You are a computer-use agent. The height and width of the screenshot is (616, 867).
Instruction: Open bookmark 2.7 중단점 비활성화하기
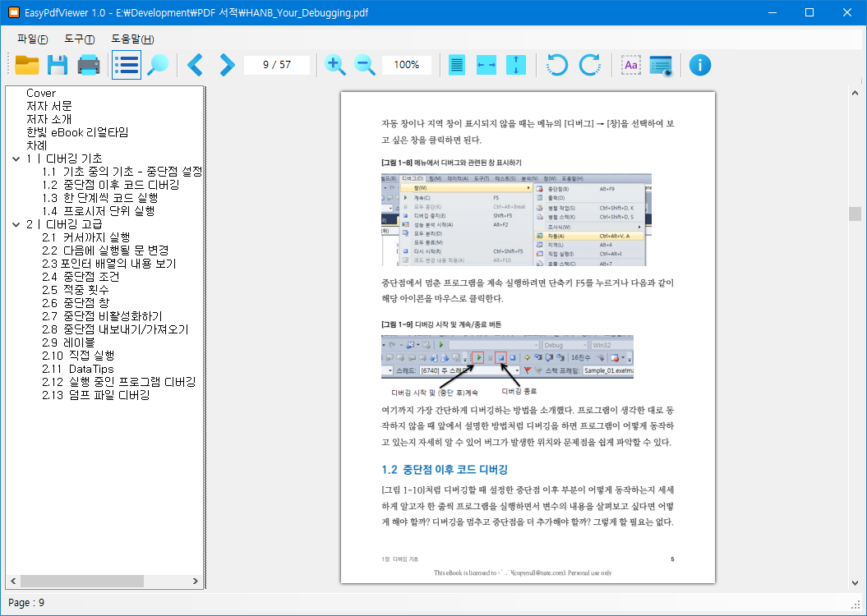pos(102,316)
